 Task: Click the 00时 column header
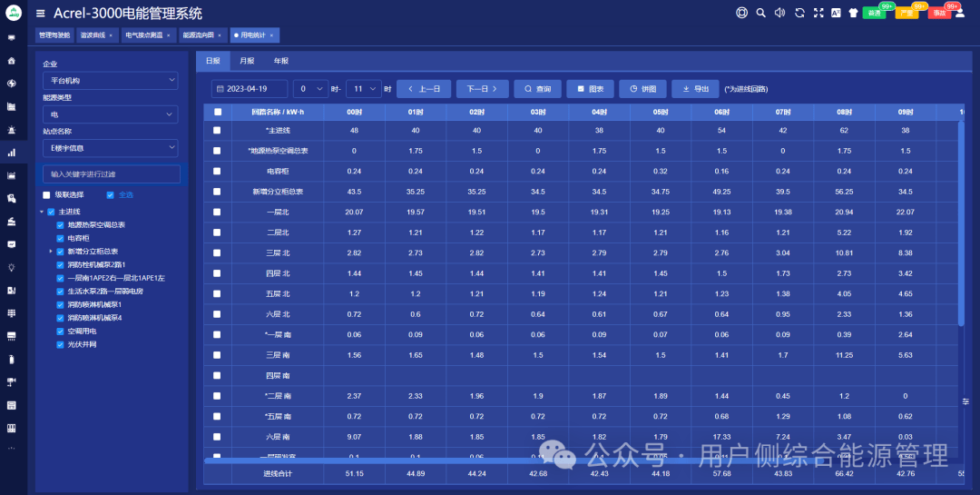(355, 112)
